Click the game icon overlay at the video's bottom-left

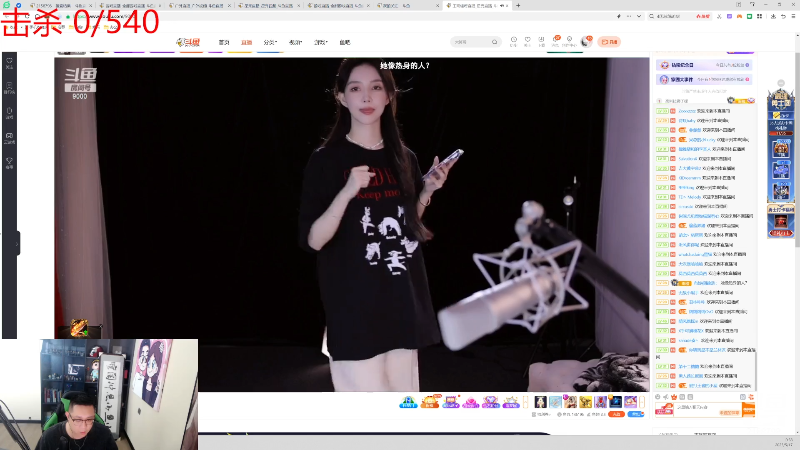tap(79, 328)
